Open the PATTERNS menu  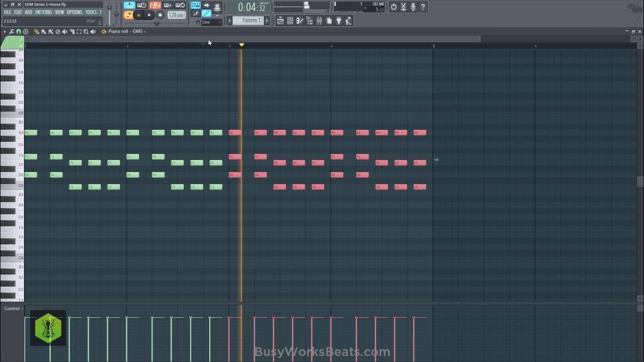coord(44,12)
